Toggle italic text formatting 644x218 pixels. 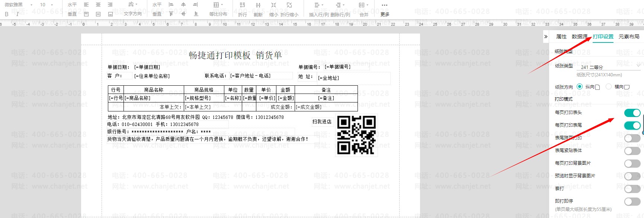pyautogui.click(x=17, y=14)
